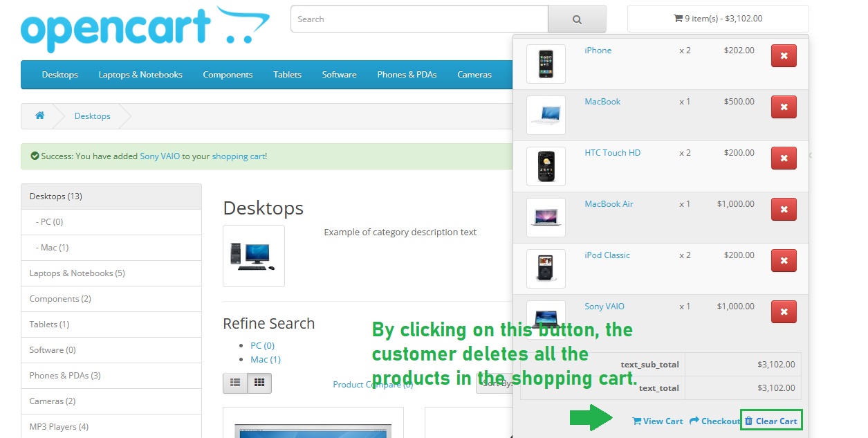Select Mac (1) in sidebar categories
This screenshot has width=868, height=438.
pyautogui.click(x=55, y=248)
